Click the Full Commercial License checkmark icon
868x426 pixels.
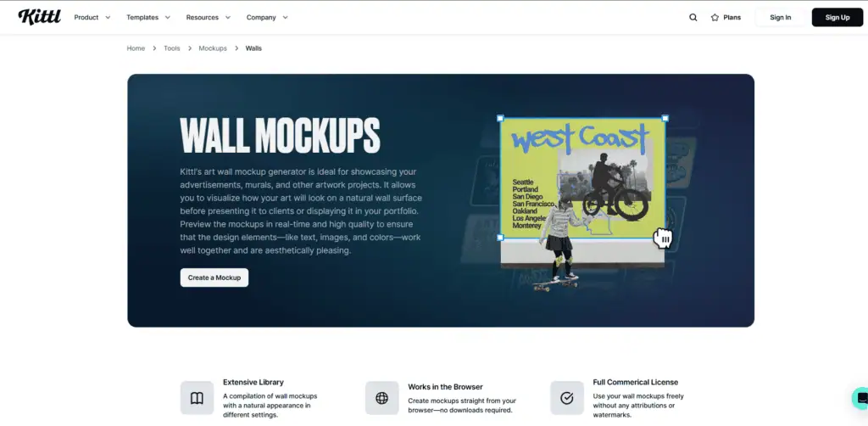click(x=567, y=398)
